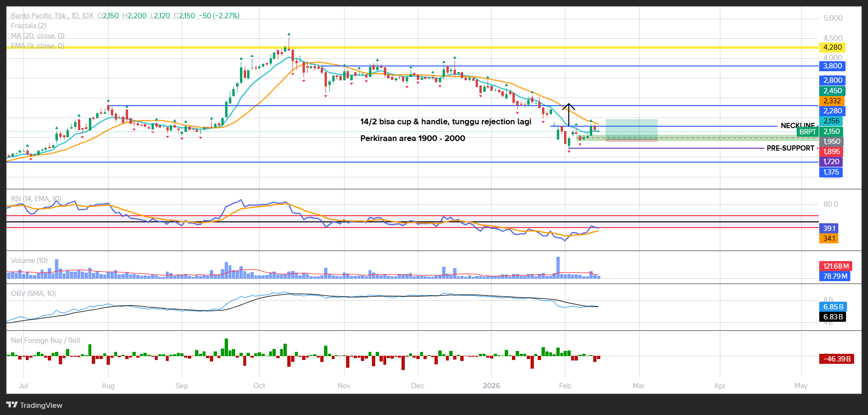Click the red -46.39B value label

[x=835, y=359]
